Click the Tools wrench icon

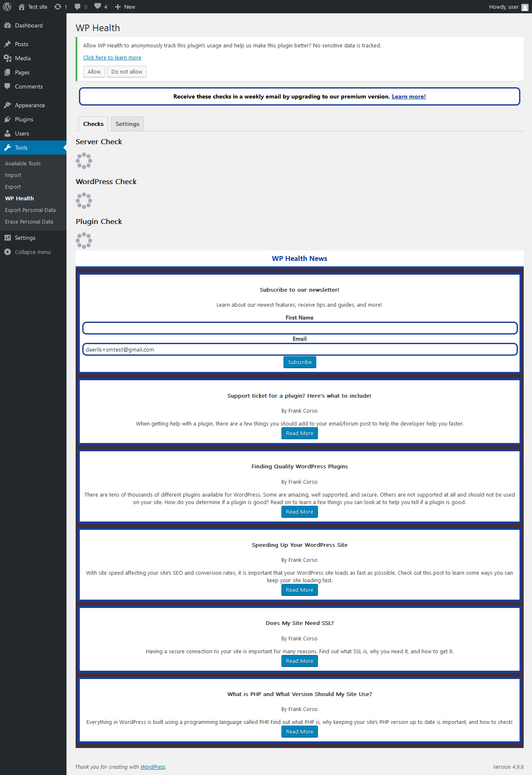click(x=7, y=148)
